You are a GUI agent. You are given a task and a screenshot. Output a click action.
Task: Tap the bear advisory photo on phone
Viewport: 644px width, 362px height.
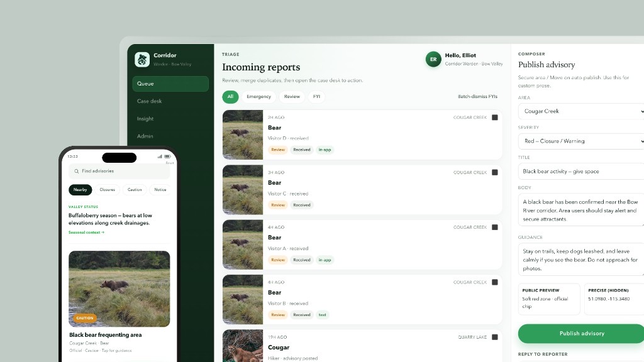click(119, 289)
